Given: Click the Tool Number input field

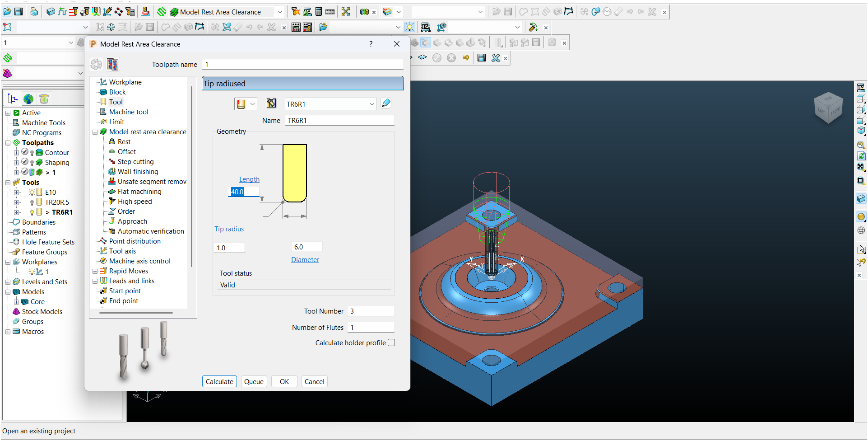Looking at the screenshot, I should [371, 311].
